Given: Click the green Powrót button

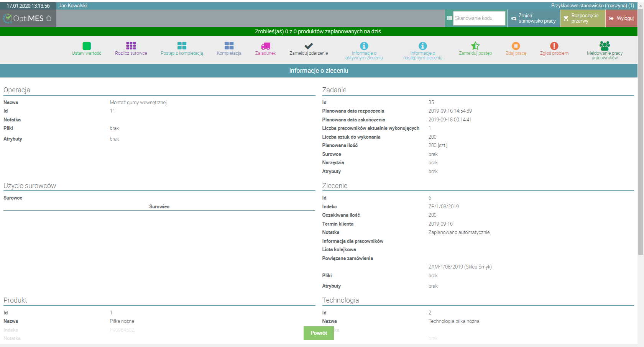Looking at the screenshot, I should pyautogui.click(x=319, y=333).
